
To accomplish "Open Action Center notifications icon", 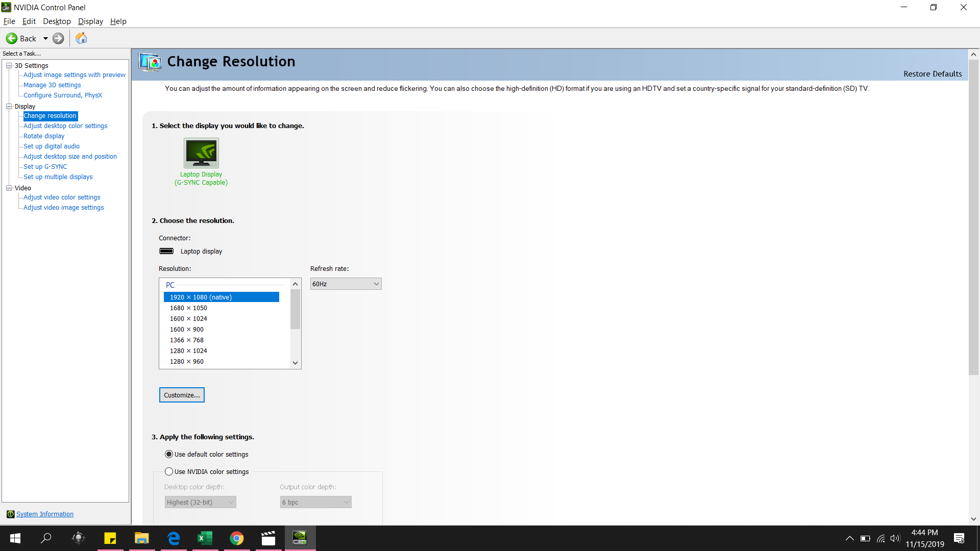I will tap(959, 538).
